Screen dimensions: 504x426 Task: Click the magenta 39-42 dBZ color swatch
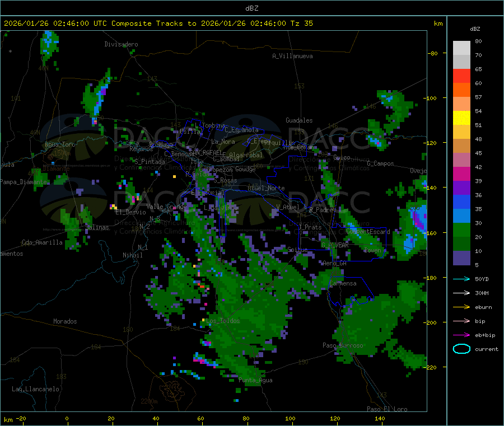461,174
